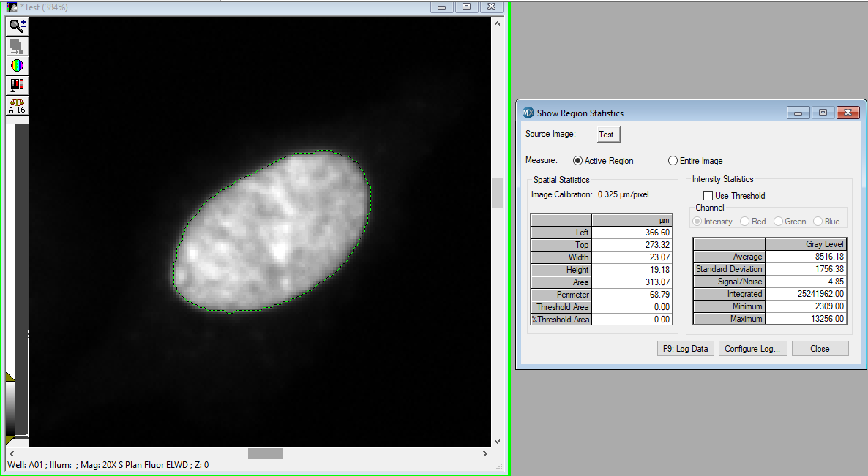868x476 pixels.
Task: Open the contrast sliders tool icon
Action: 17,85
